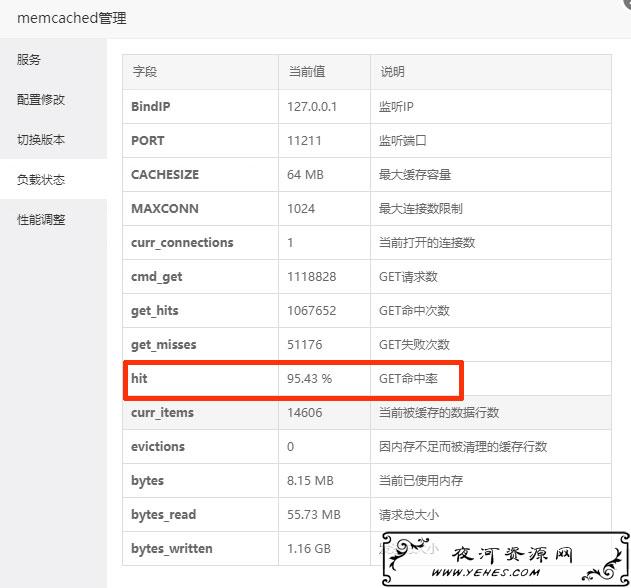The width and height of the screenshot is (631, 588).
Task: Select the 95.43 % hit rate value
Action: (x=309, y=378)
